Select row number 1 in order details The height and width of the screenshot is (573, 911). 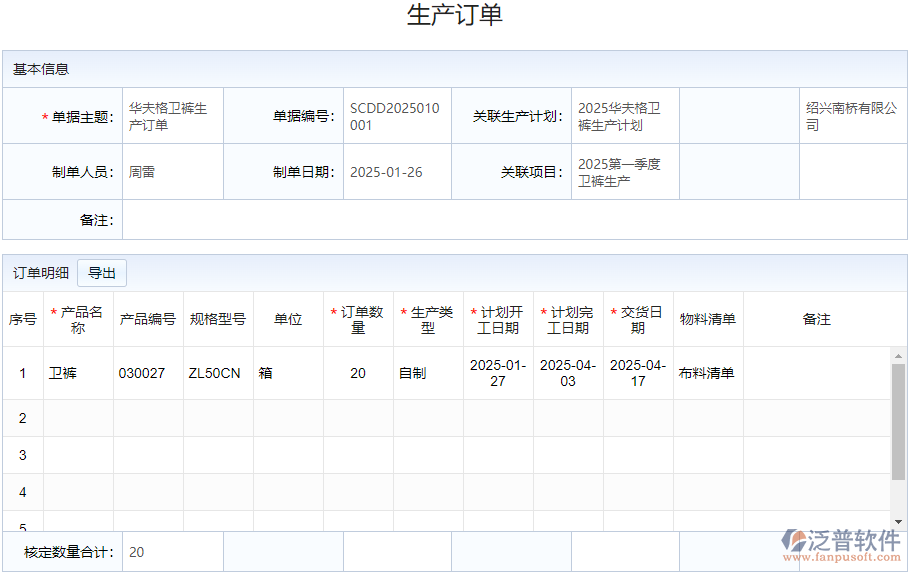point(23,373)
